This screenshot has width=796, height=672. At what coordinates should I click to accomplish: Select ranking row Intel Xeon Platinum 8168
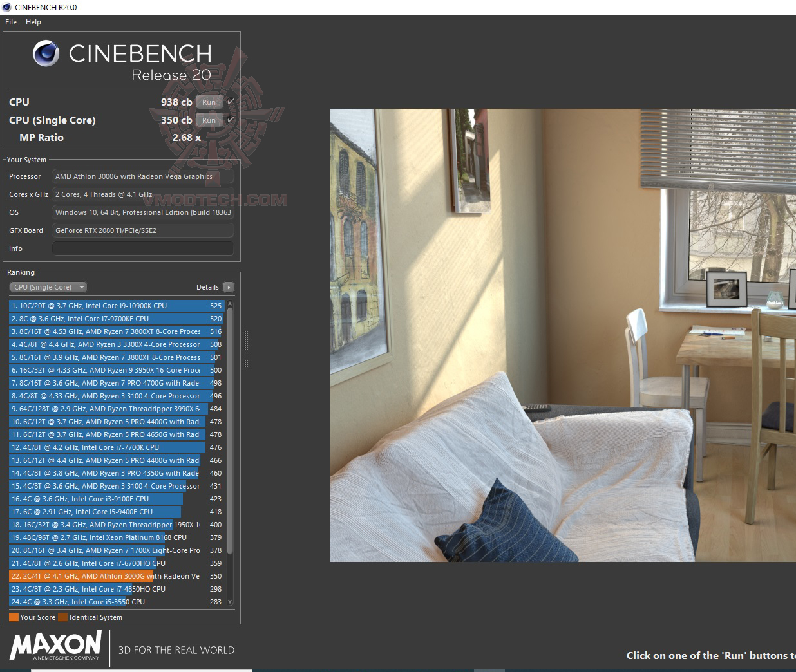point(117,537)
